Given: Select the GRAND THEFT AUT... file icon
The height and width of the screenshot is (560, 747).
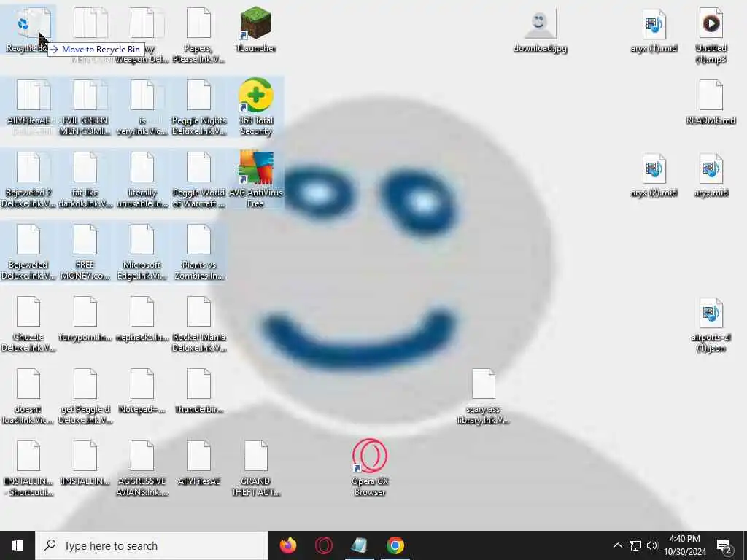Looking at the screenshot, I should (256, 469).
